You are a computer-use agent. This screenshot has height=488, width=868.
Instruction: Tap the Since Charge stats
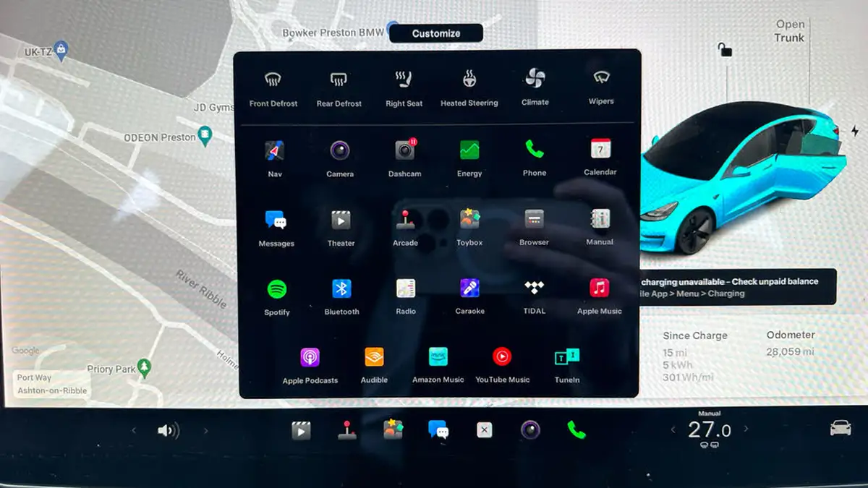coord(695,356)
